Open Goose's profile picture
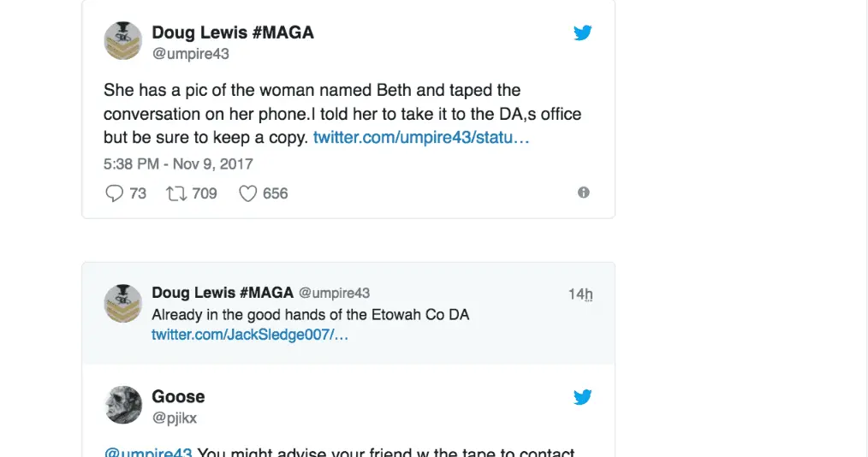 [122, 404]
